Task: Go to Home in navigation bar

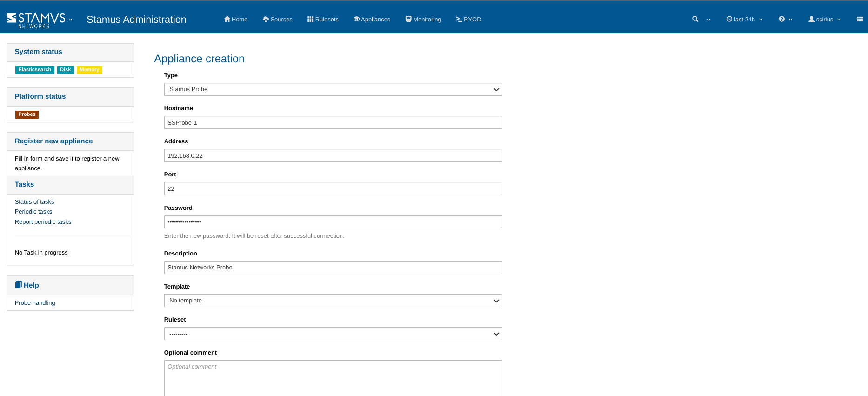Action: pyautogui.click(x=236, y=19)
